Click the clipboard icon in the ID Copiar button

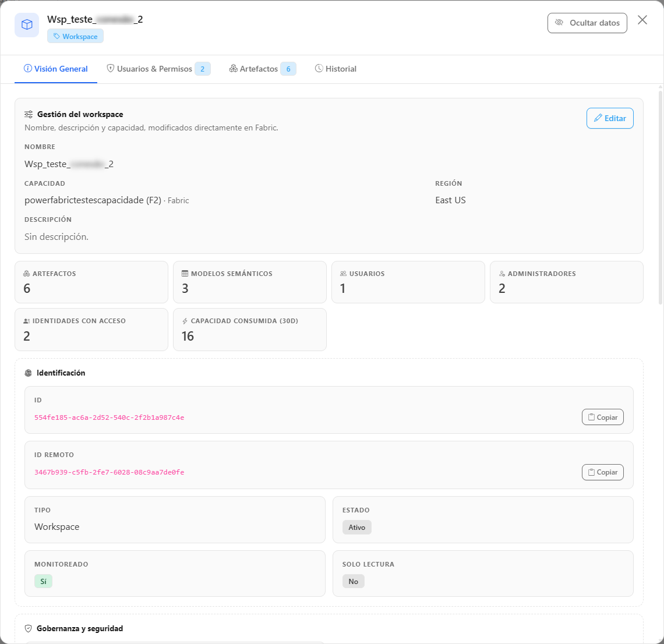592,417
